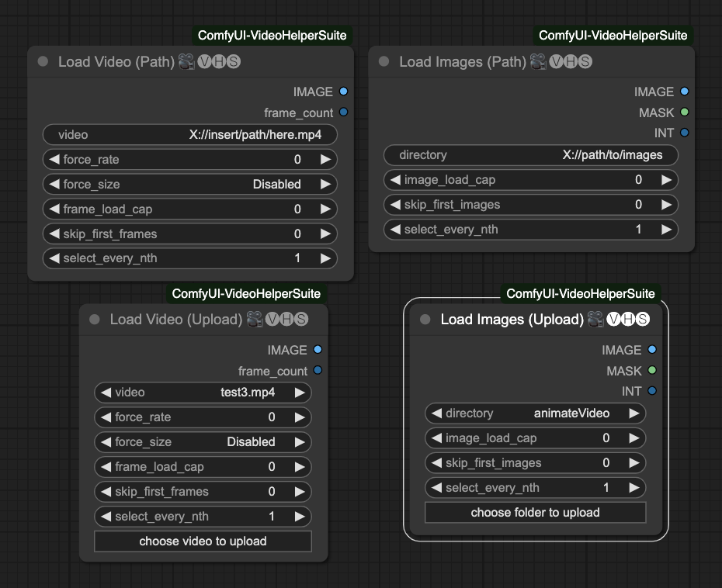Collapse the Load Video (Path) node via its circle
The image size is (722, 588).
[x=43, y=61]
